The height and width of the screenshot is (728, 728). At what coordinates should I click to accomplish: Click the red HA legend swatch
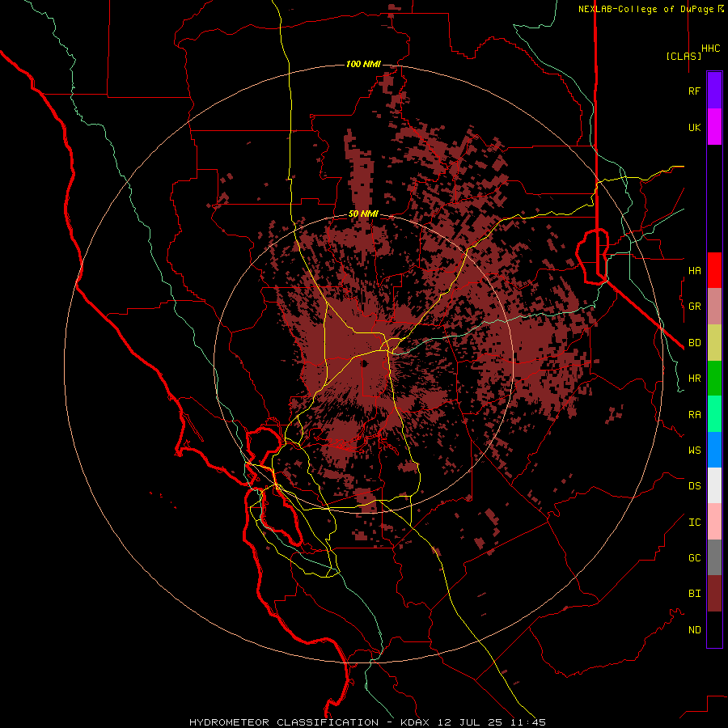click(x=714, y=270)
